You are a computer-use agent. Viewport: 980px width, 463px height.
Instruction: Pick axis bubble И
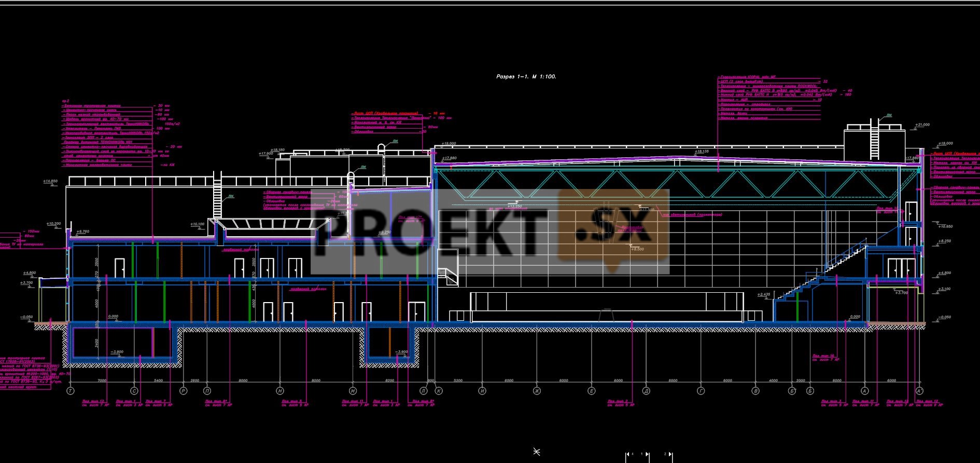(x=482, y=390)
